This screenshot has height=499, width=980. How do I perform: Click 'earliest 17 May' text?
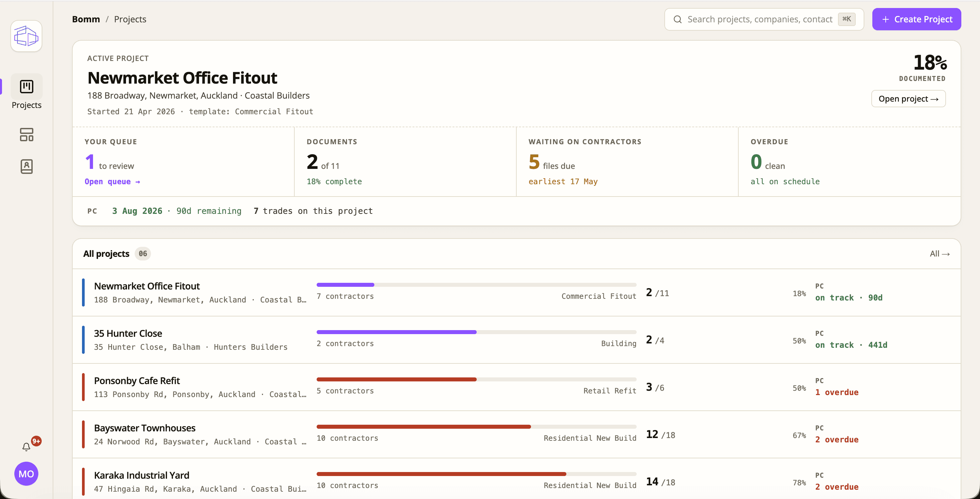pos(563,182)
